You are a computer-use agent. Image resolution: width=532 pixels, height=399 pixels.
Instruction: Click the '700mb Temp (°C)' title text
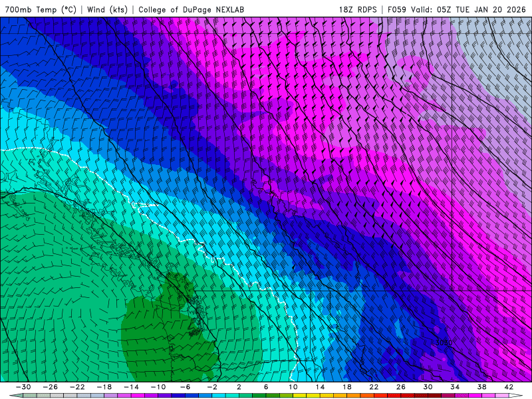[41, 9]
